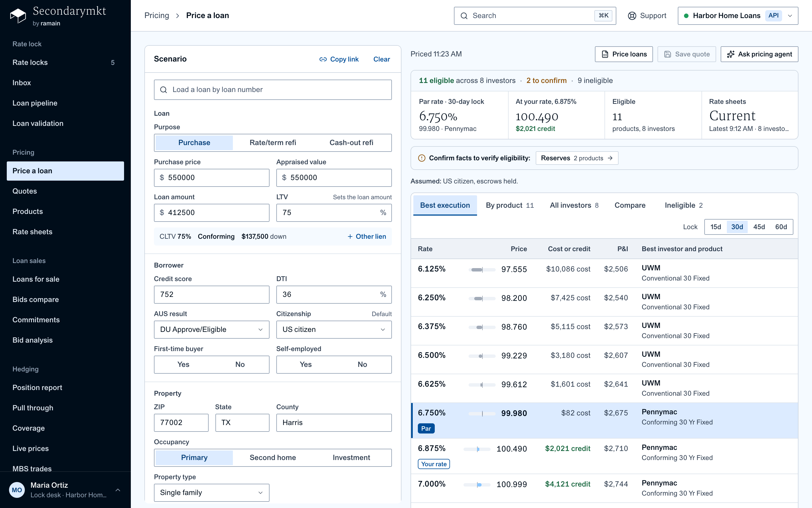Select Purchase as the loan purpose

point(194,143)
